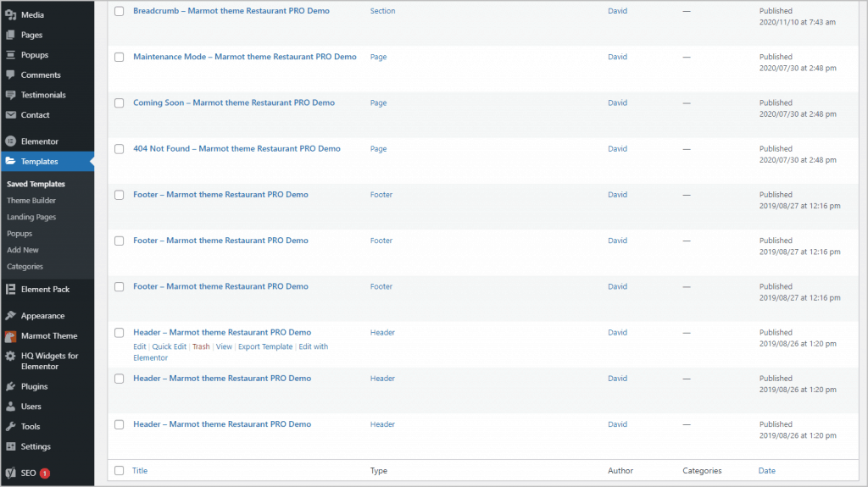The width and height of the screenshot is (868, 487).
Task: Click the Comments bubble icon
Action: coord(10,75)
